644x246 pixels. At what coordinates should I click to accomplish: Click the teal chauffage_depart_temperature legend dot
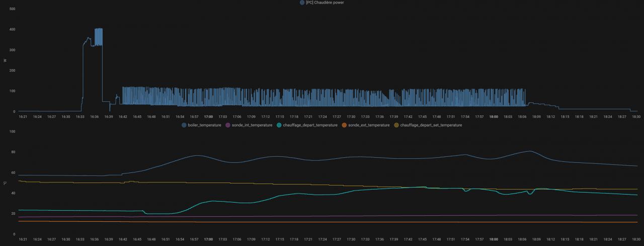[279, 125]
